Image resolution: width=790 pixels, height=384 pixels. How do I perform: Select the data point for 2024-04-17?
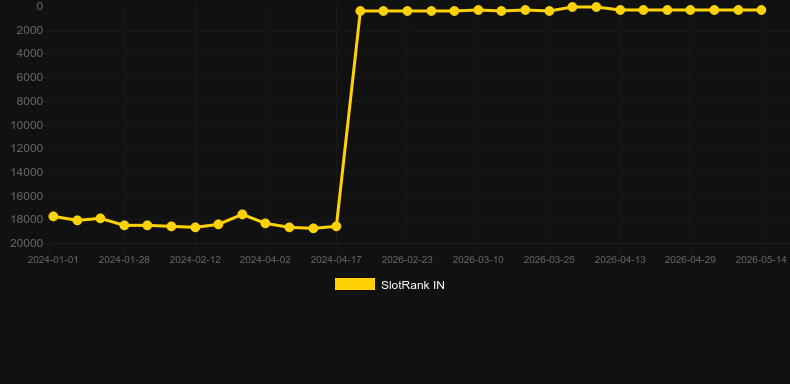pyautogui.click(x=336, y=227)
